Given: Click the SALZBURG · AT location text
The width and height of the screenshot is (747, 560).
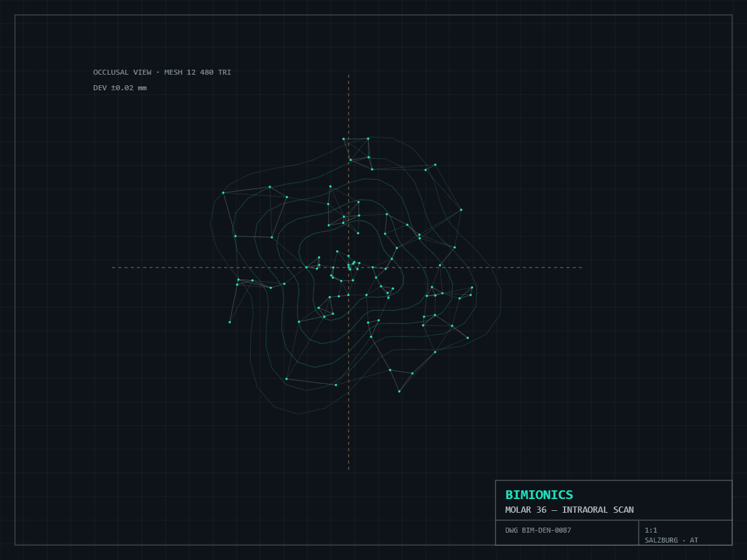Looking at the screenshot, I should (672, 540).
